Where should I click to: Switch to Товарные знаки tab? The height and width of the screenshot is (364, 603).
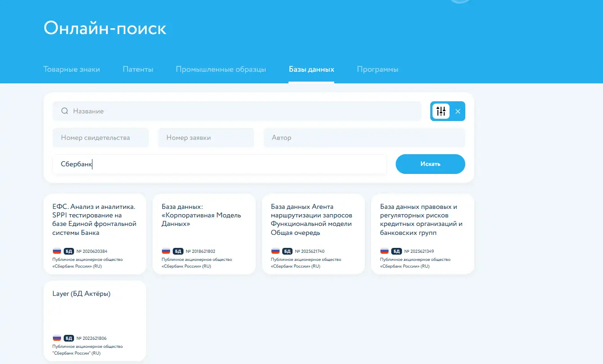point(71,69)
